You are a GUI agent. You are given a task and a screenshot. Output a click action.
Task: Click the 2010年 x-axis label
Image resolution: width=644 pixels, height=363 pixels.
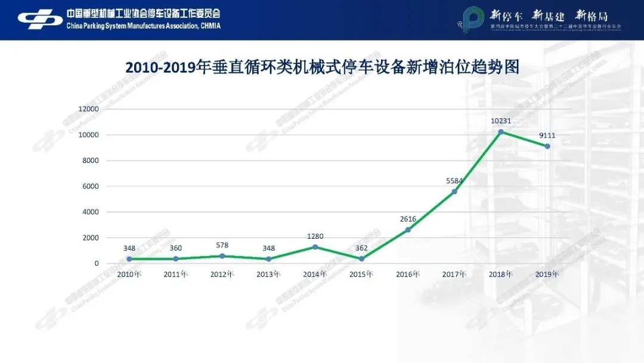pos(129,275)
